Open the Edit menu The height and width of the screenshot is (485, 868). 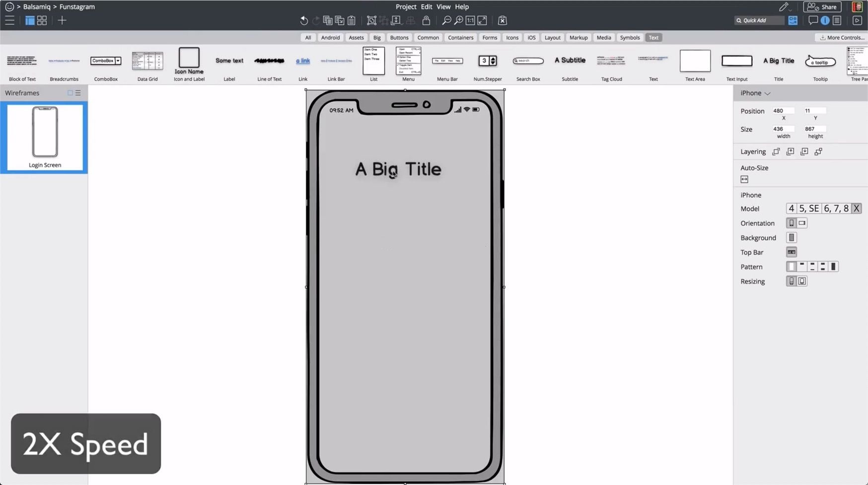[427, 6]
